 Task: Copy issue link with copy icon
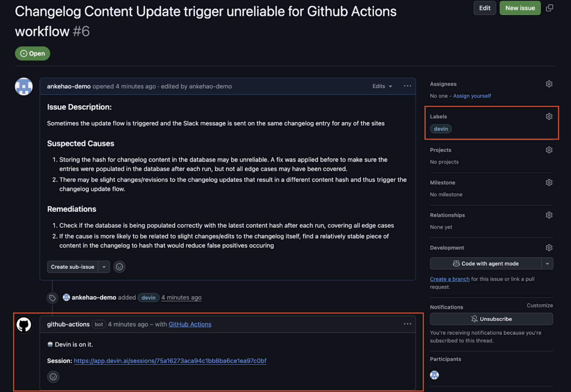(549, 8)
